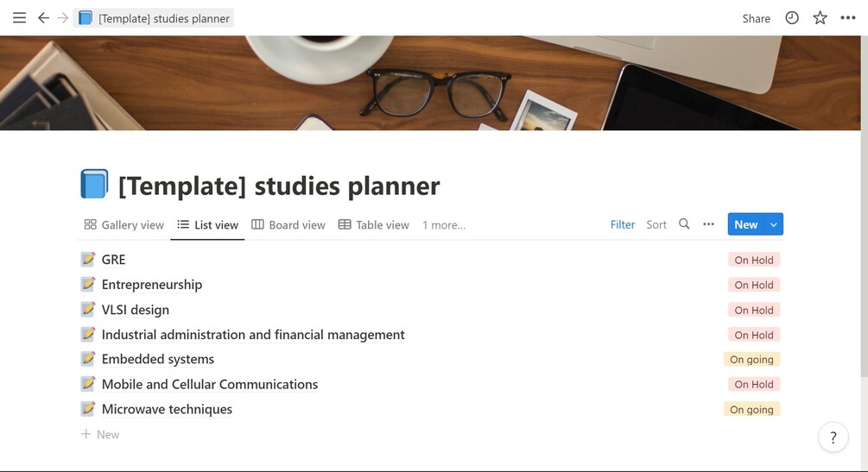Open database view options ellipsis
The height and width of the screenshot is (472, 868).
708,224
